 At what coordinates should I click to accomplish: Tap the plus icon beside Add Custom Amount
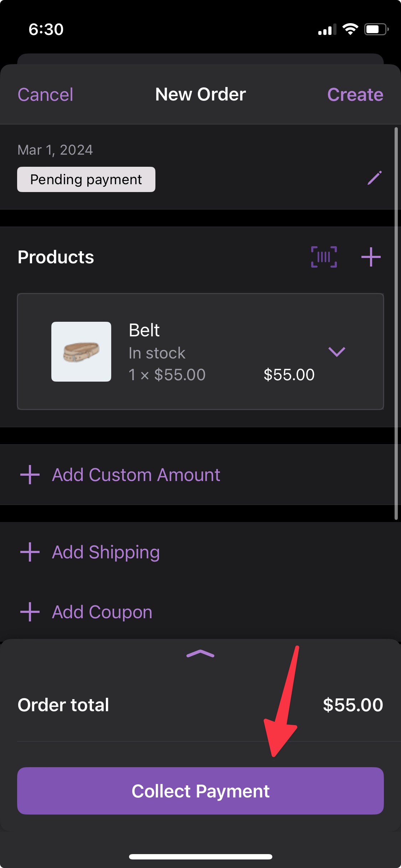(30, 475)
